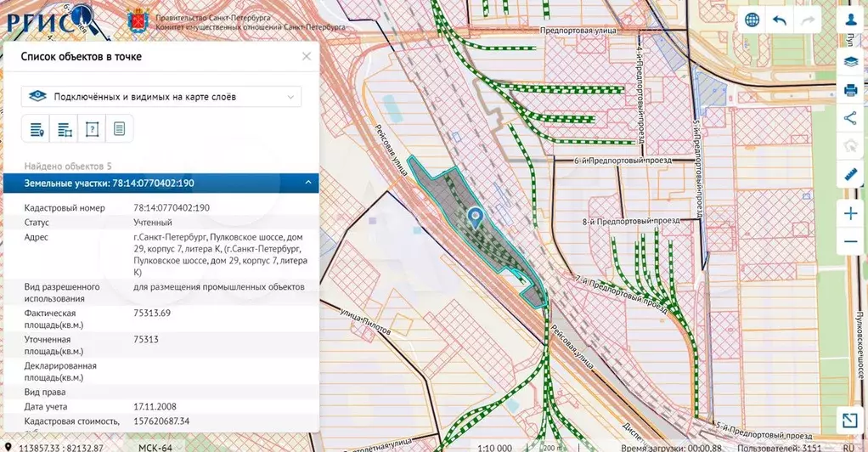Select the registration date 17.11.2008

(x=155, y=407)
